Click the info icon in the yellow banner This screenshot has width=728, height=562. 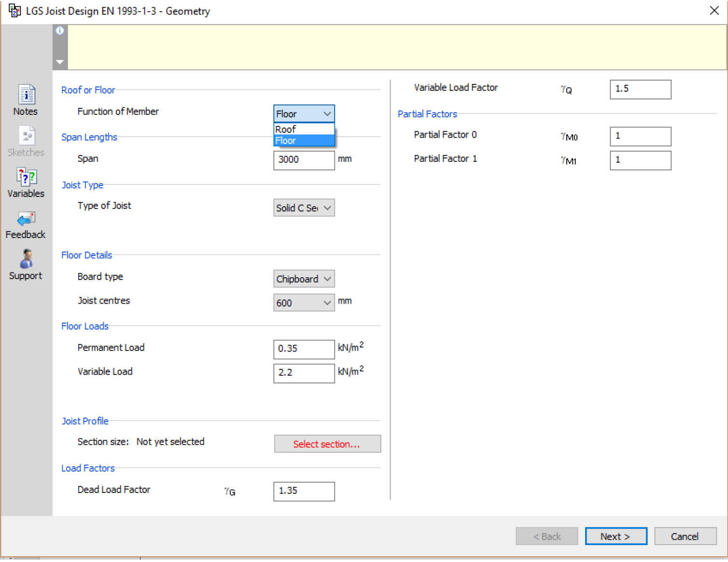pyautogui.click(x=60, y=31)
